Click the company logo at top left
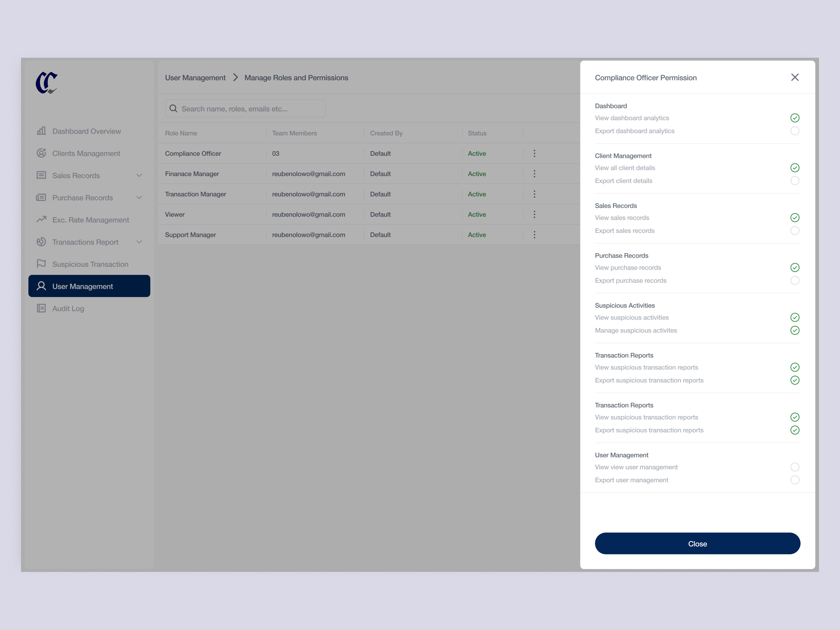Image resolution: width=840 pixels, height=630 pixels. click(47, 82)
